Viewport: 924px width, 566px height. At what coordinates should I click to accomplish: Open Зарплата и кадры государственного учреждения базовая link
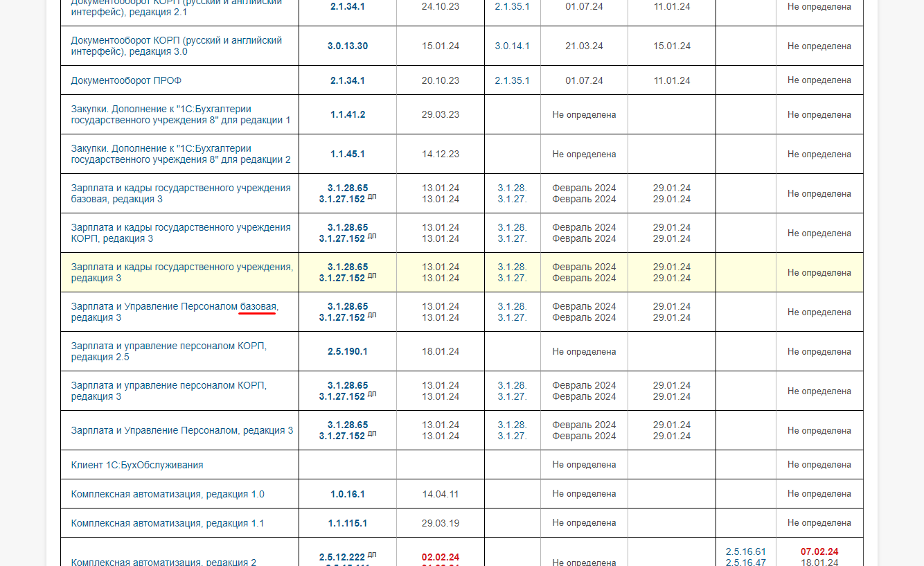(x=181, y=193)
